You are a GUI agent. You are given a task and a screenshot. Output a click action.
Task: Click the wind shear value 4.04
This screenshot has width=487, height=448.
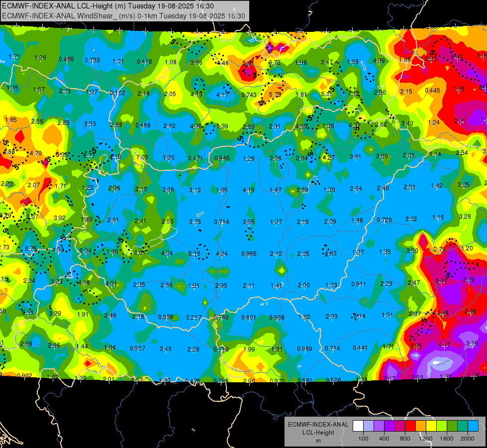(167, 253)
